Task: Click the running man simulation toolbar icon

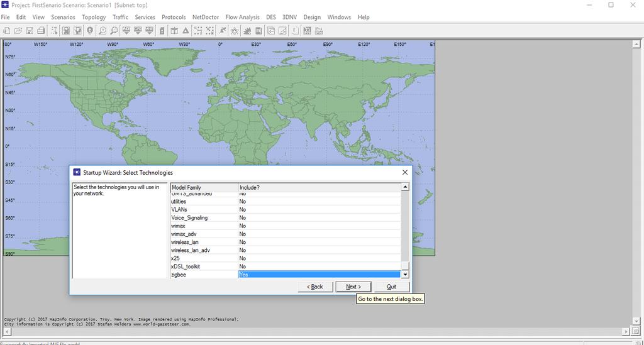Action: (223, 31)
